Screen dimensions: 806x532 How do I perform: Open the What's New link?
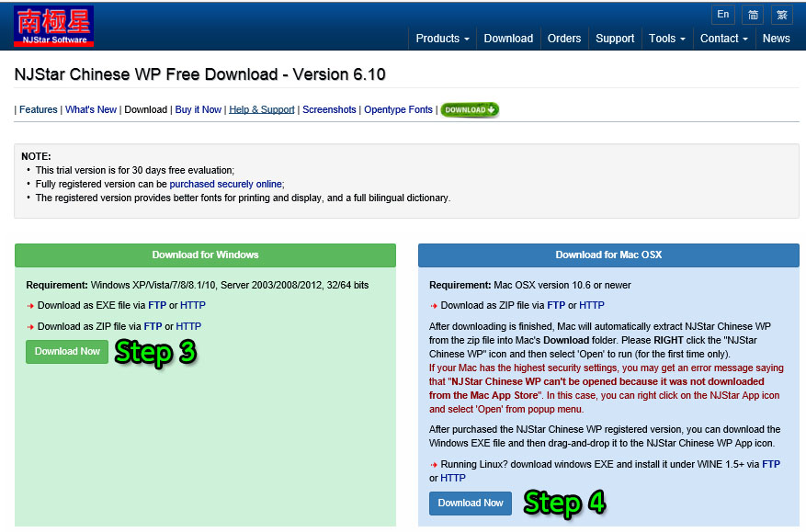point(91,109)
